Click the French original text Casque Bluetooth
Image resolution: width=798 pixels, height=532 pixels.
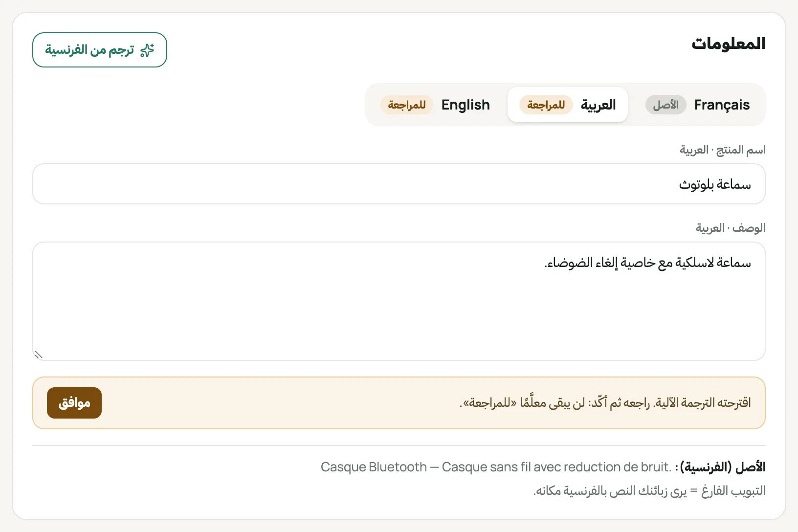point(374,467)
